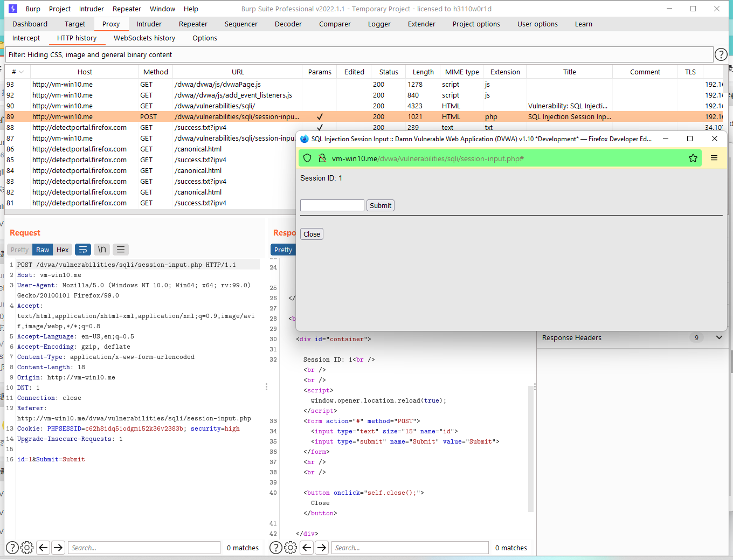Open request search settings gear icon

27,548
